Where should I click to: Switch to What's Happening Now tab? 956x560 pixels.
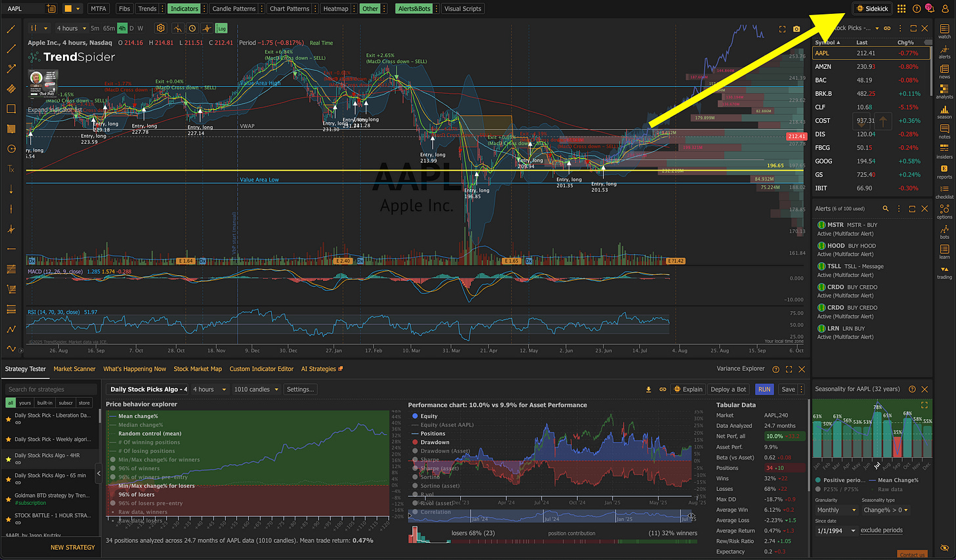[135, 369]
